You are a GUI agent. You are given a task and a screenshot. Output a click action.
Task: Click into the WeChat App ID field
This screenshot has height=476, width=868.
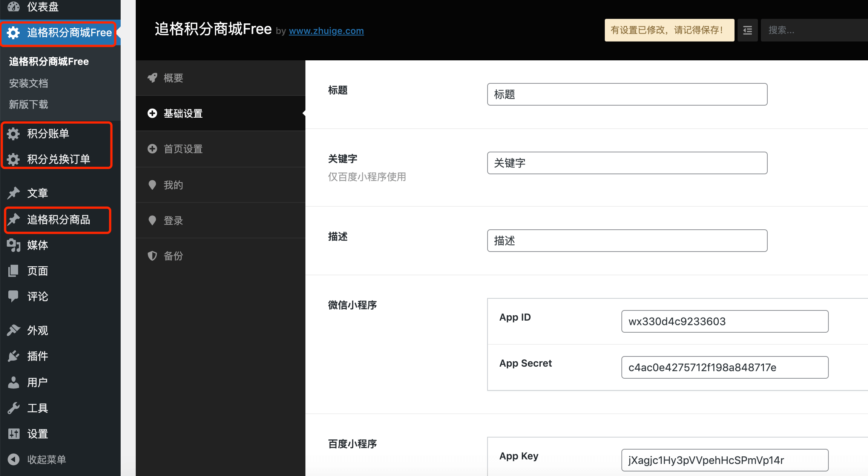coord(724,321)
